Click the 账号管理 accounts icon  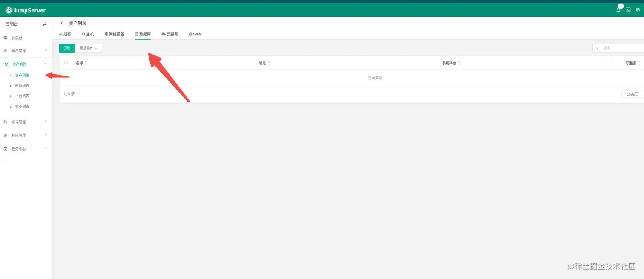click(6, 122)
